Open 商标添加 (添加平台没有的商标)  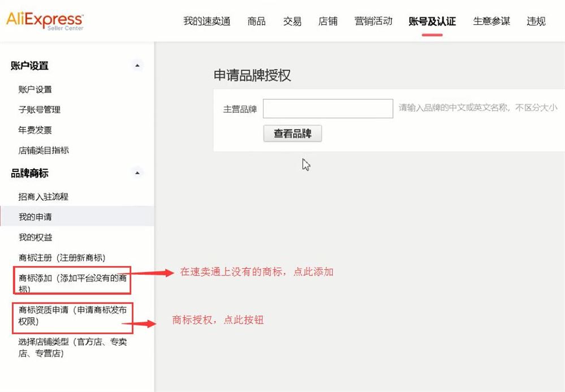(x=72, y=283)
